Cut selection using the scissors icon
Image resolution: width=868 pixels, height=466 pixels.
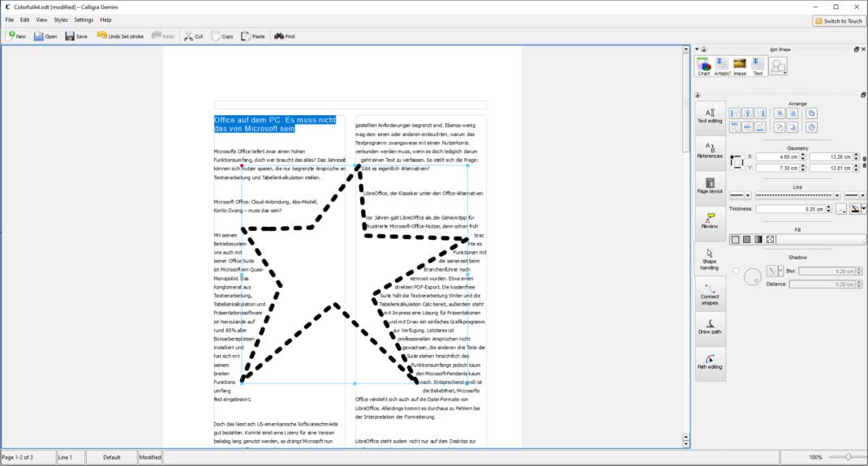(193, 36)
